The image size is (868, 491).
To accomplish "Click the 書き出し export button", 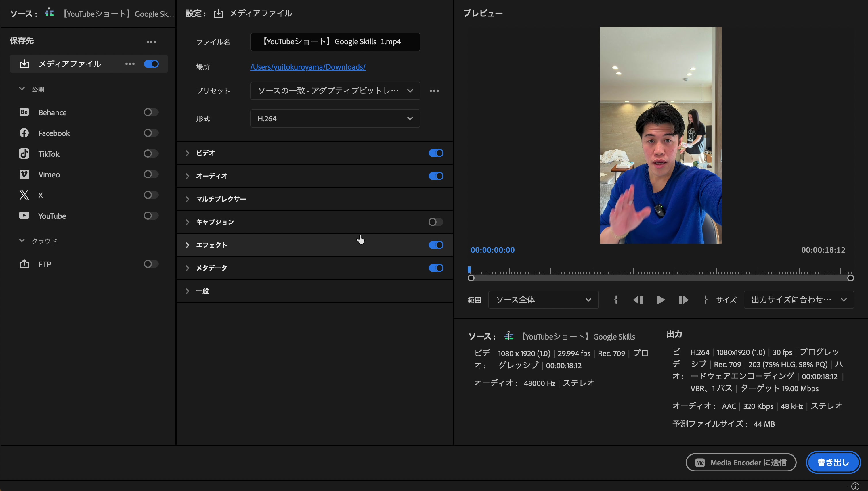I will [x=833, y=462].
